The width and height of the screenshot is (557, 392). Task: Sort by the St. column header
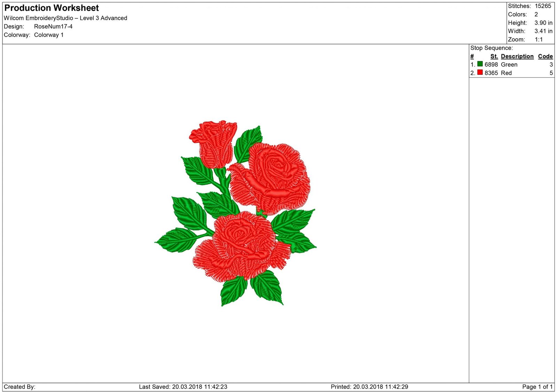[x=494, y=56]
